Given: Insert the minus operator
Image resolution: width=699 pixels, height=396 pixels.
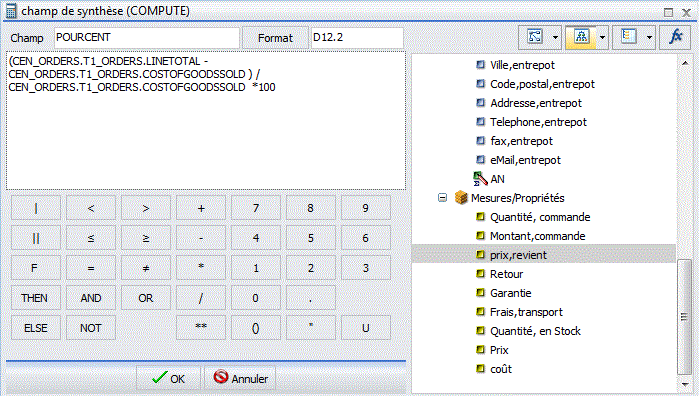Looking at the screenshot, I should pos(201,238).
